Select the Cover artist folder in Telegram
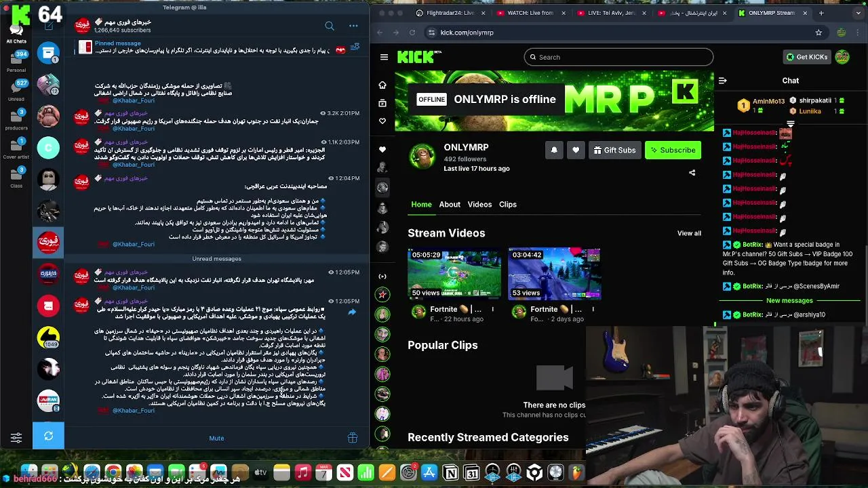 click(16, 148)
